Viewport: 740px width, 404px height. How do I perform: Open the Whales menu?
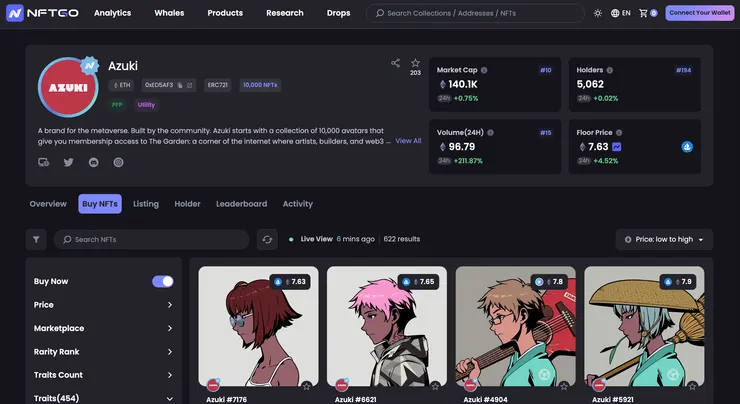click(x=169, y=13)
